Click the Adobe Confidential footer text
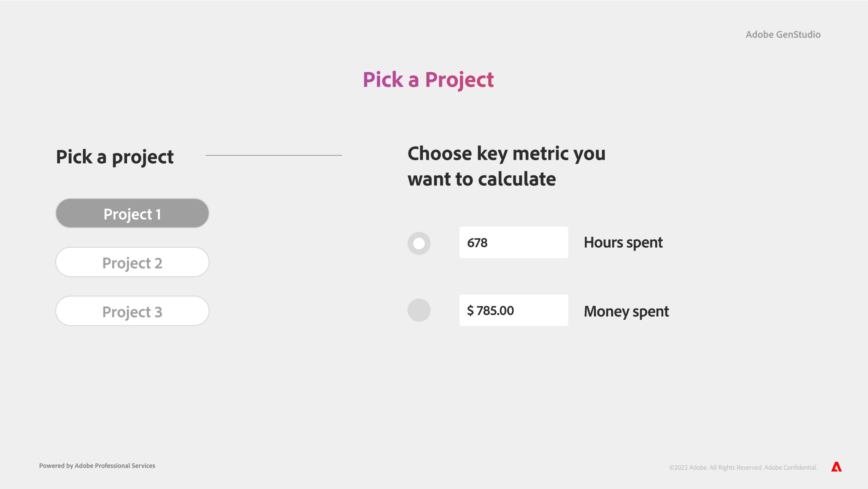Screen dimensions: 868x489 coord(790,467)
